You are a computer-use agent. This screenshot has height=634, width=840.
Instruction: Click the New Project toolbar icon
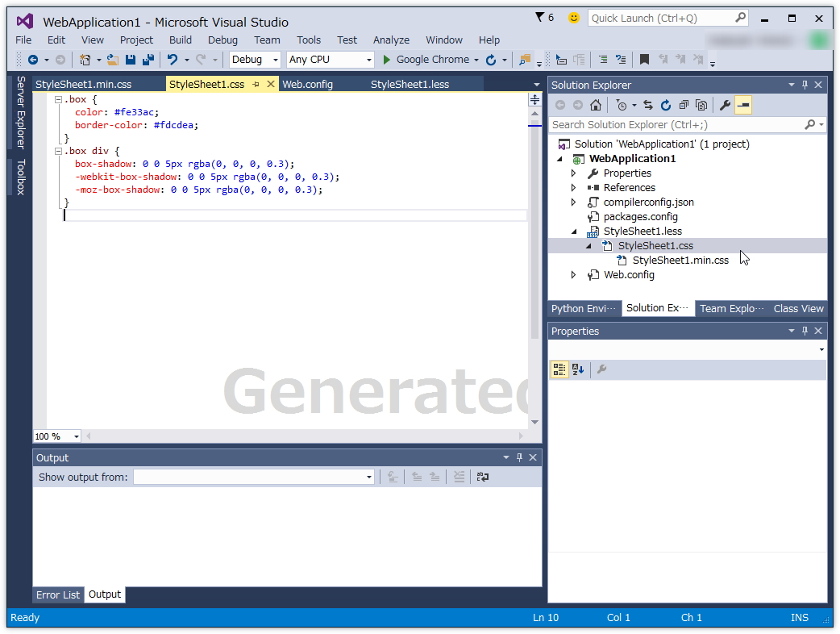[85, 60]
